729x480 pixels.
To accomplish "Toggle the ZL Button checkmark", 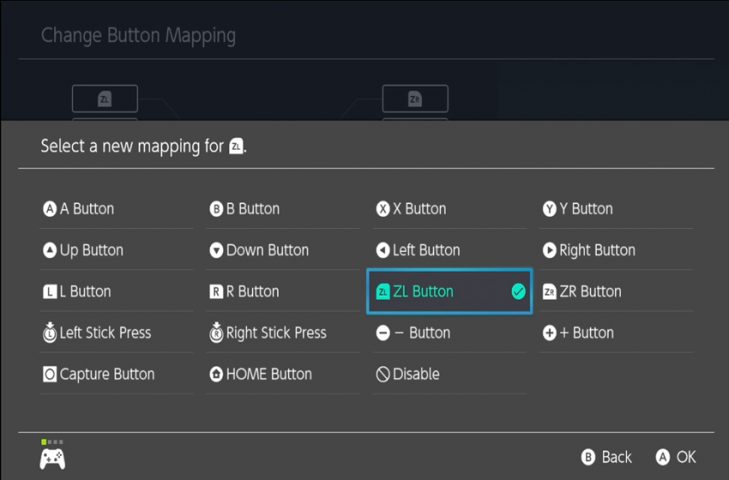I will 518,292.
